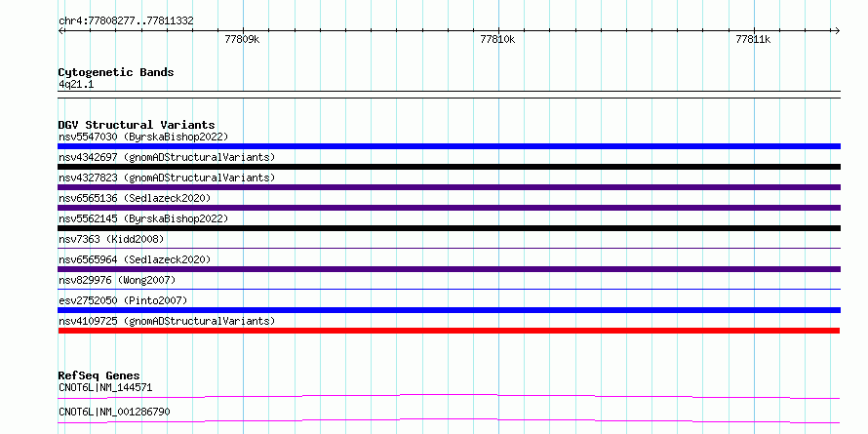Click the magenta CNOT6L NM_144571 transcript line
This screenshot has height=434, width=868.
(449, 396)
